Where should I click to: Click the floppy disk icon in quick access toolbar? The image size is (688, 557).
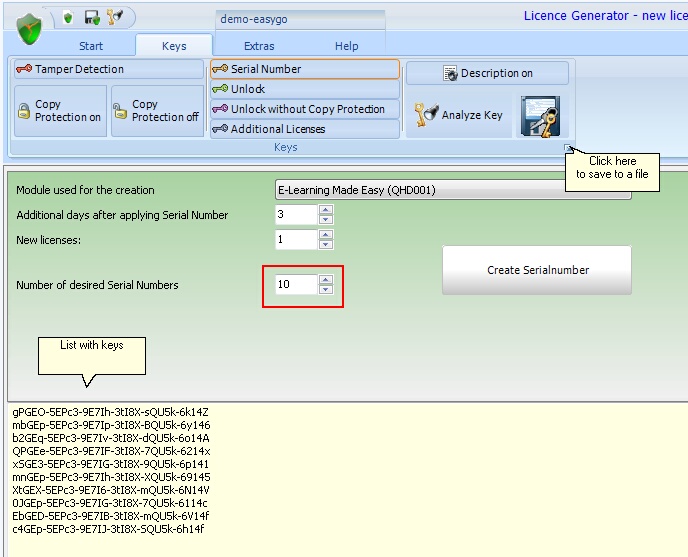tap(91, 18)
